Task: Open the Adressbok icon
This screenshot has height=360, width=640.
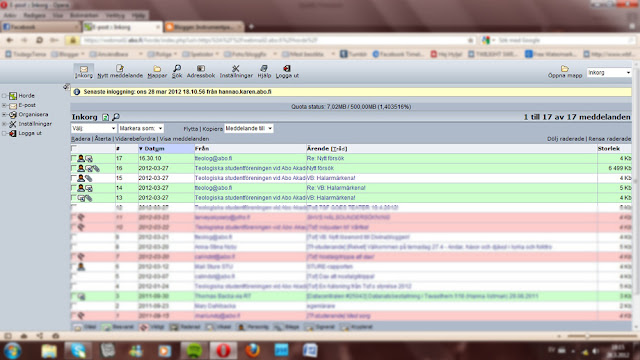Action: [200, 69]
